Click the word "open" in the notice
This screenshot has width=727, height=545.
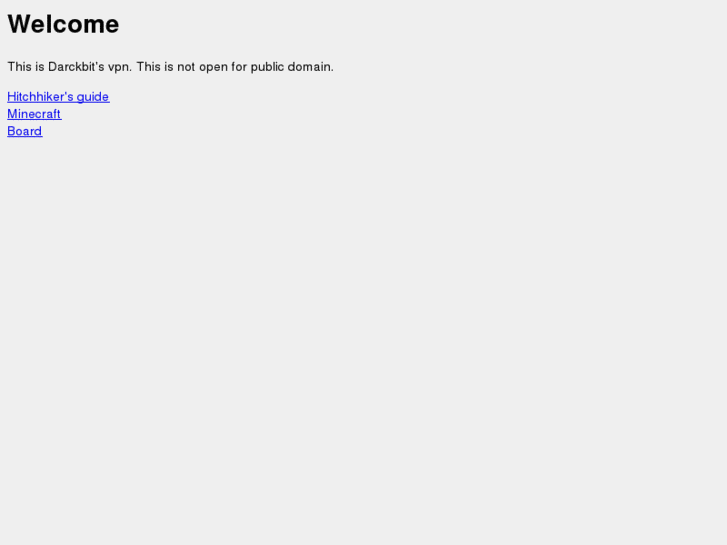coord(213,68)
